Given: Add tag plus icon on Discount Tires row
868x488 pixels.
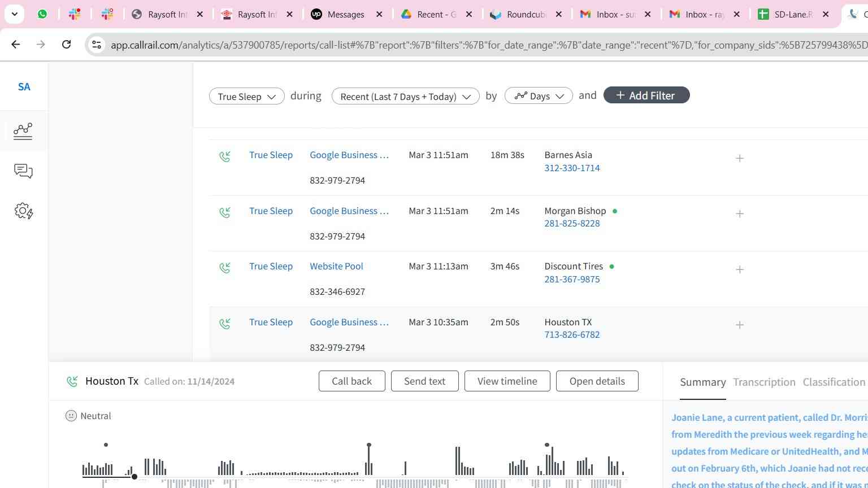Looking at the screenshot, I should (x=740, y=269).
